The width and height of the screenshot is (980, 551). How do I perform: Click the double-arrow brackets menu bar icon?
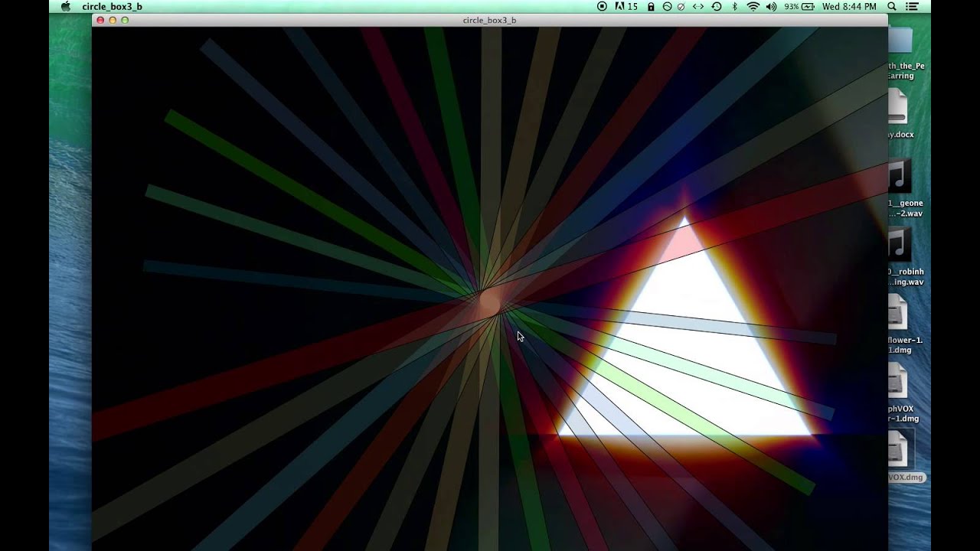(x=698, y=6)
